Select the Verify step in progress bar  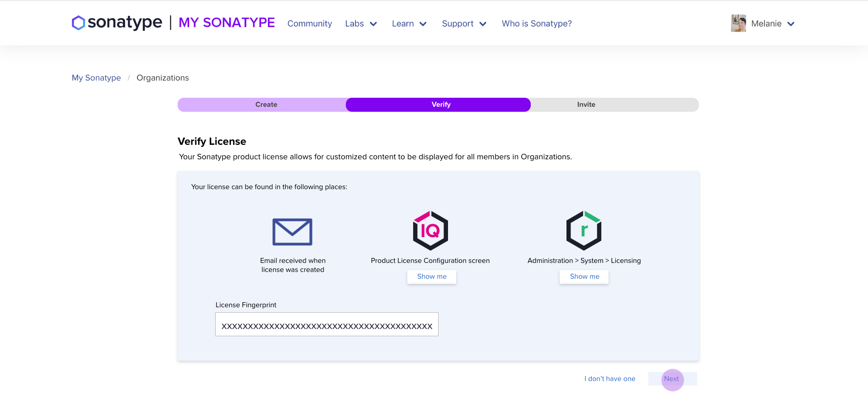click(x=438, y=105)
